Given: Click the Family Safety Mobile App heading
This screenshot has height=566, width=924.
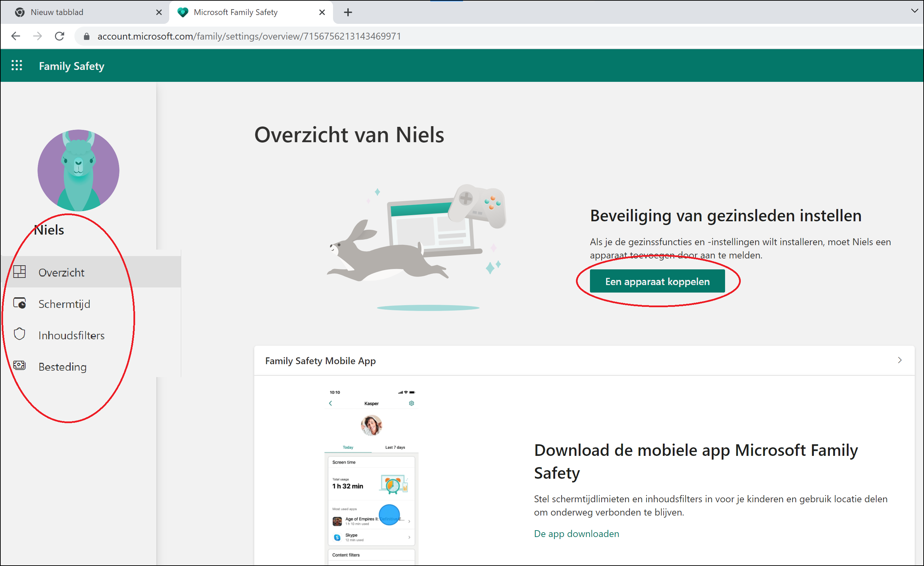Looking at the screenshot, I should 320,361.
